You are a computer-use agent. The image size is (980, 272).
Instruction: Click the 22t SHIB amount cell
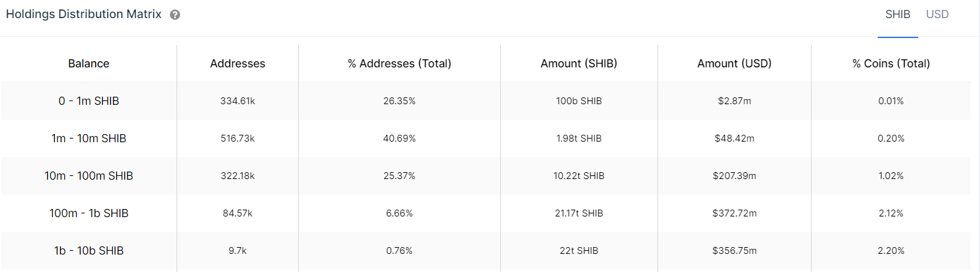[x=579, y=251]
